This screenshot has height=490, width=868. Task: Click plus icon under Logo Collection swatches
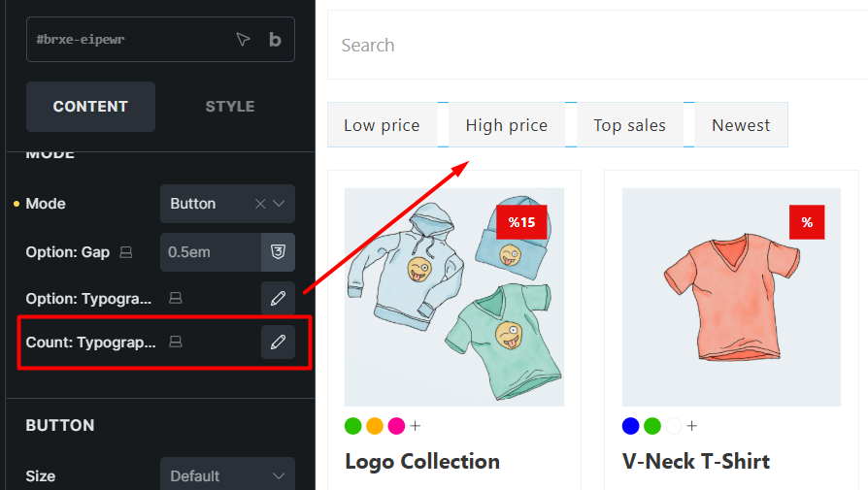416,426
